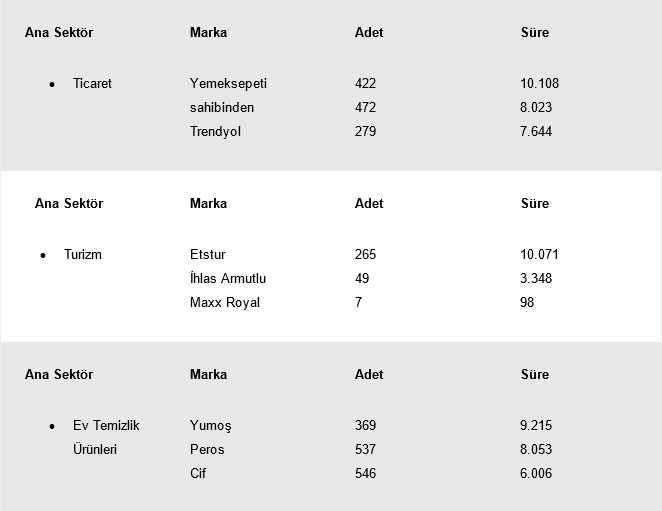Screen dimensions: 662x511
Task: Click the Süre header in the Turizm table
Action: point(535,204)
